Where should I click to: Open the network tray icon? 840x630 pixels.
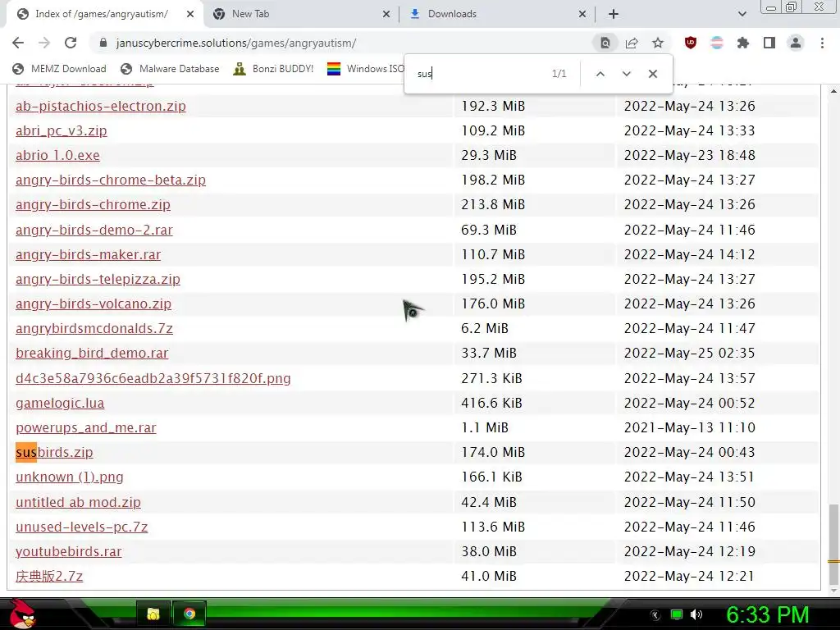[x=677, y=614]
